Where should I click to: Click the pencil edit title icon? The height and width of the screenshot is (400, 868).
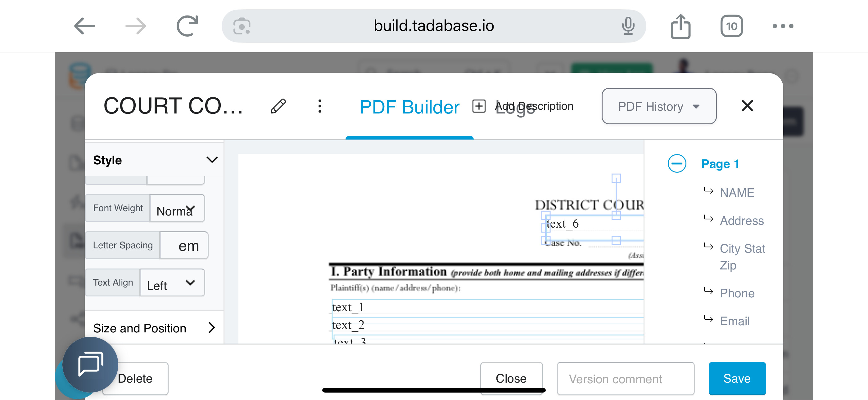[278, 106]
